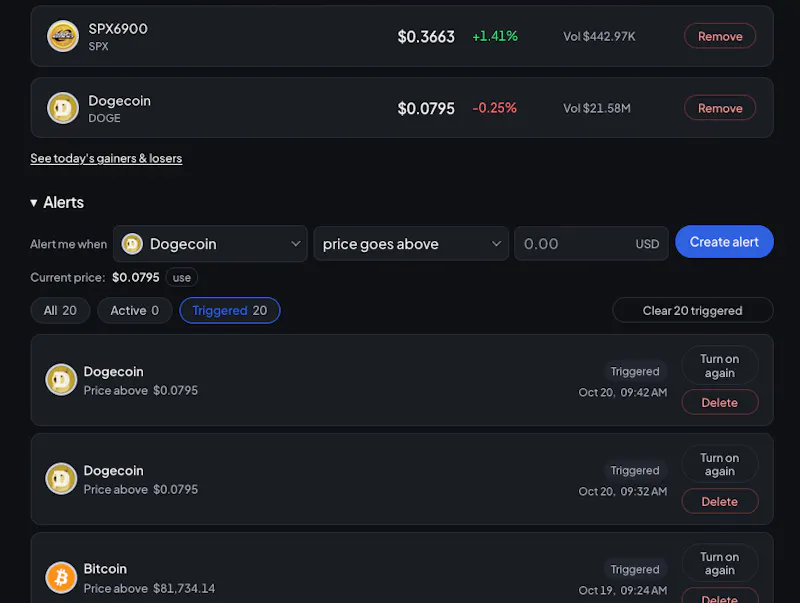Click the Current price $0.0795 value
Screen dimensions: 800x603
(136, 278)
